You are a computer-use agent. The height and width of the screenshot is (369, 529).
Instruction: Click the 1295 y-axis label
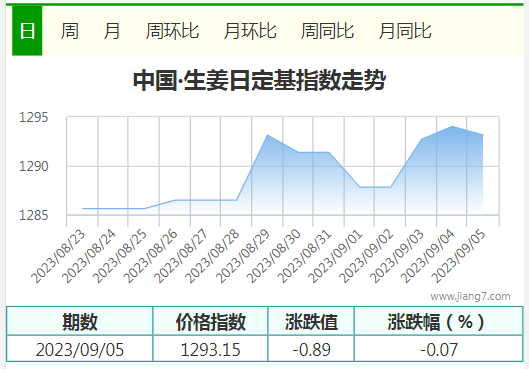[x=33, y=118]
